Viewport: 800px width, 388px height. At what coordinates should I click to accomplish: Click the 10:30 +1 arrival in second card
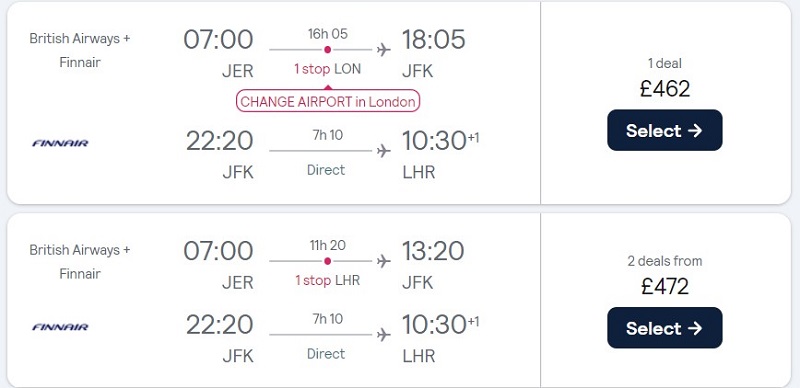441,324
